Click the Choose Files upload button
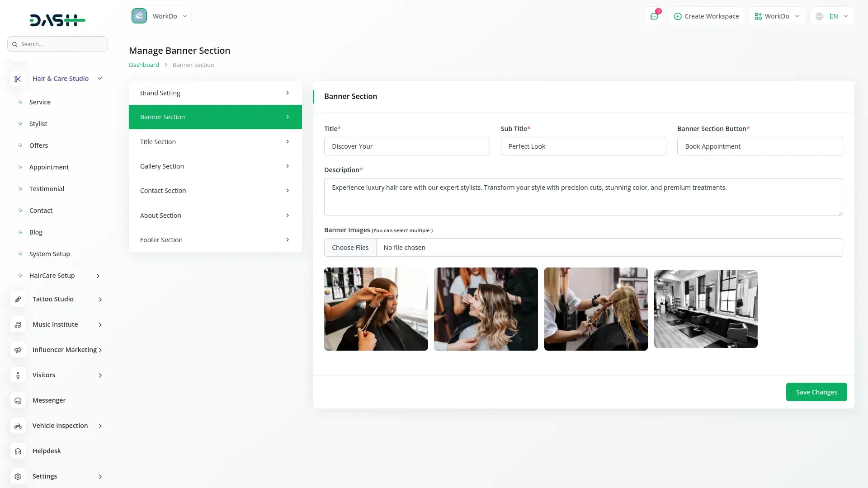The width and height of the screenshot is (868, 488). 350,248
